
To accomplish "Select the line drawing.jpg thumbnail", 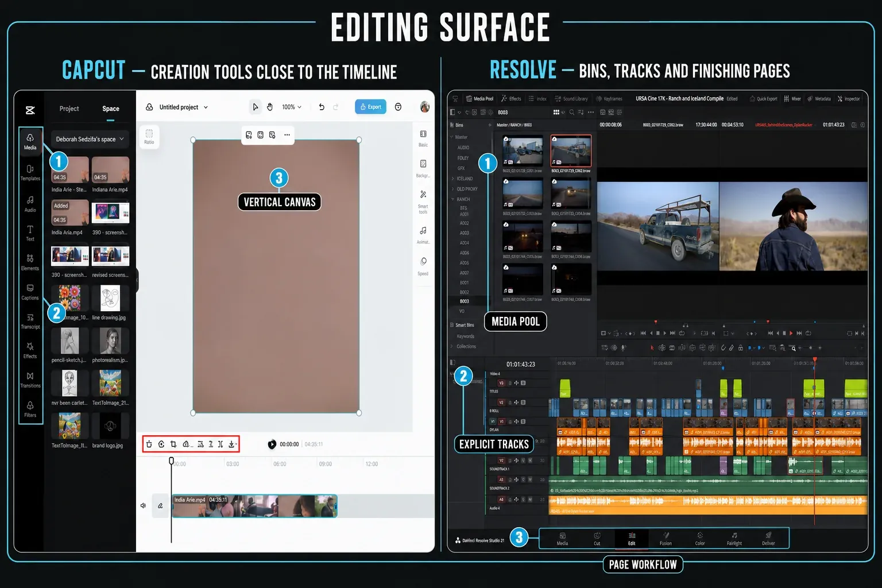I will [x=110, y=299].
